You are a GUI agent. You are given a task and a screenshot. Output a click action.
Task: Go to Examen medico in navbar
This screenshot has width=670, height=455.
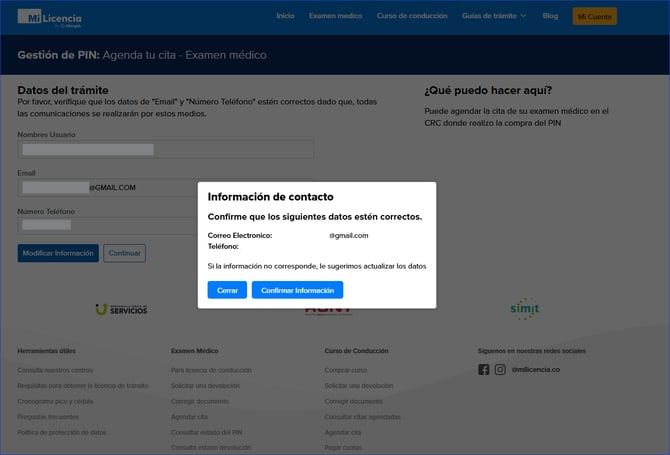(x=335, y=16)
